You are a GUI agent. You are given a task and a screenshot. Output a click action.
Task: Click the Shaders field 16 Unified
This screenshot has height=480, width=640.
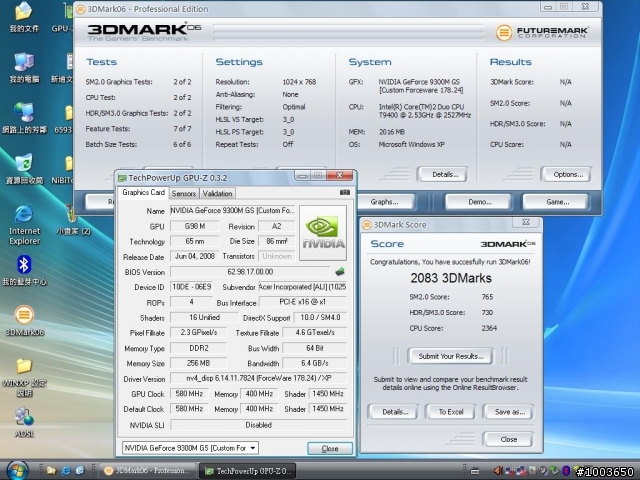pos(204,318)
